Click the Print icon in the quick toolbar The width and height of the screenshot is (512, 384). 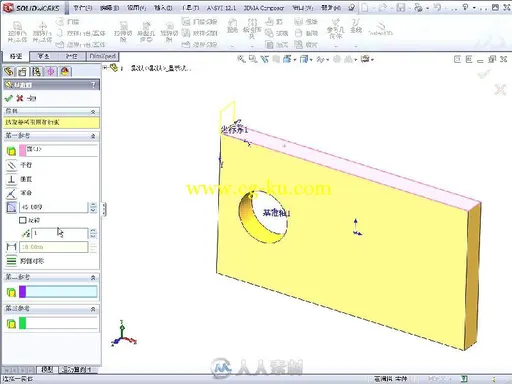418,7
